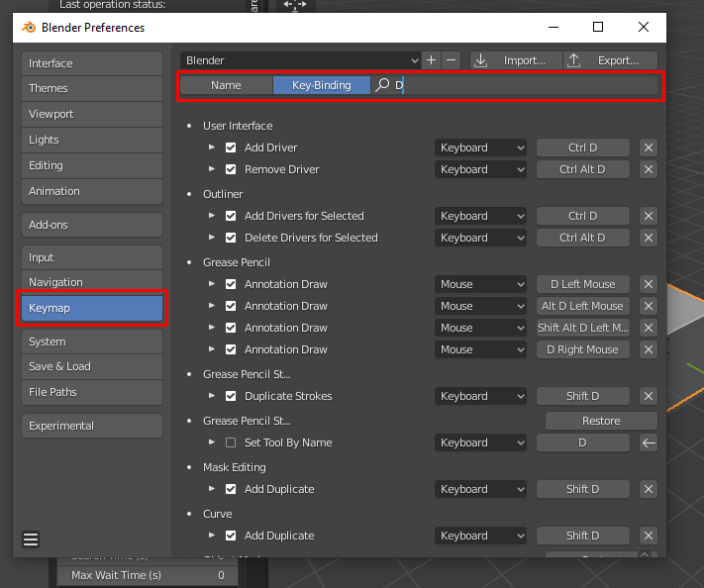Screen dimensions: 704x588
Task: Open the Experimental preferences tab
Action: [92, 426]
